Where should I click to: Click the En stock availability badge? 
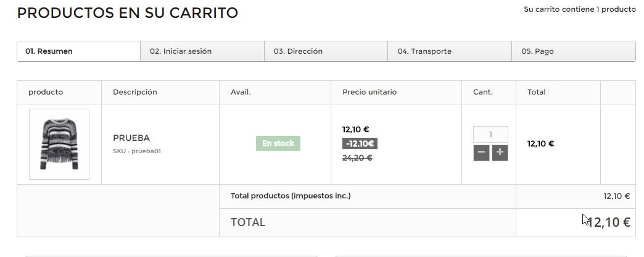pyautogui.click(x=278, y=143)
